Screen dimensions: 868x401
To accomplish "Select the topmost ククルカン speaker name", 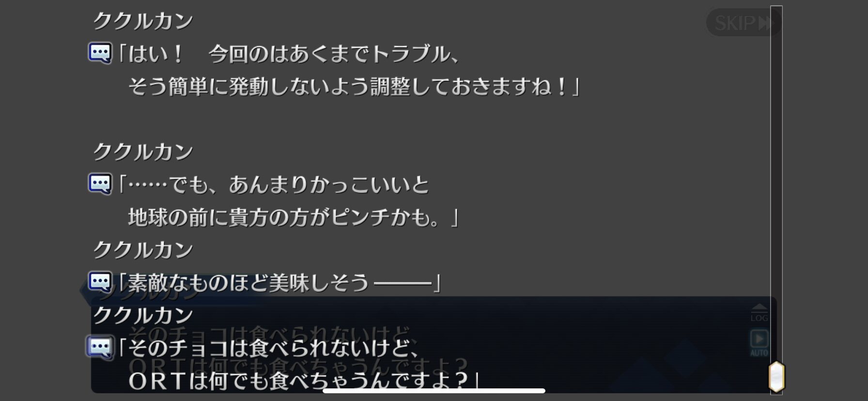I will [143, 21].
